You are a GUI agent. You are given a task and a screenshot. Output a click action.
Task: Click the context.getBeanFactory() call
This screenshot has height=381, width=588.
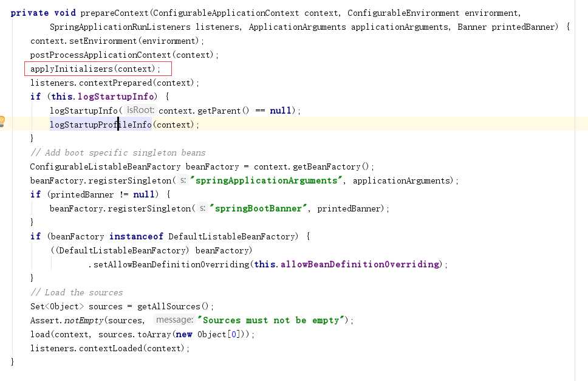[x=311, y=167]
